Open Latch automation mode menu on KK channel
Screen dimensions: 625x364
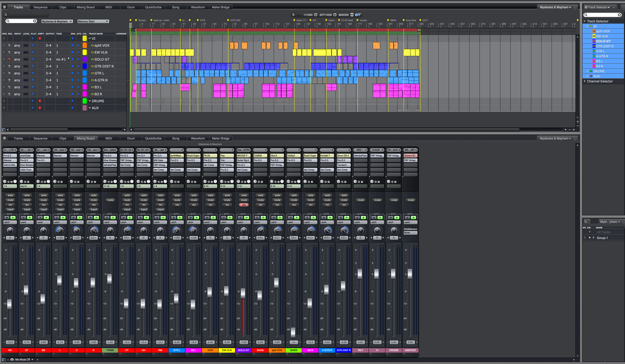point(10,222)
